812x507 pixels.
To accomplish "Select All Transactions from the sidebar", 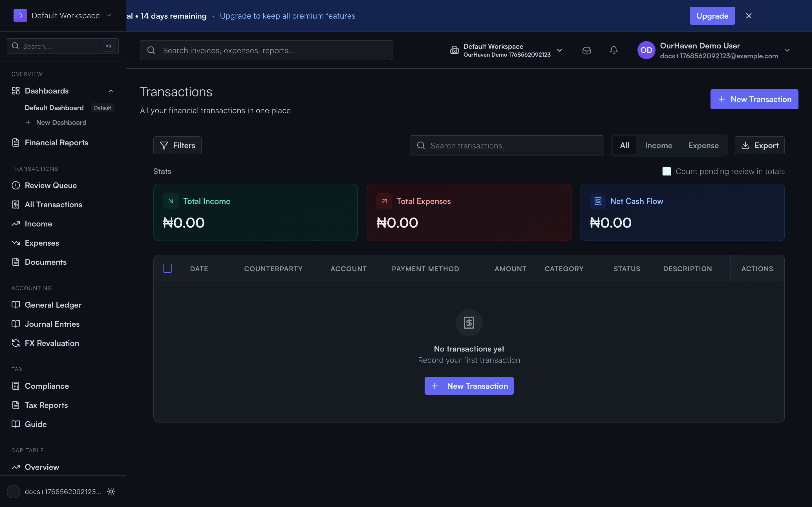I will (x=53, y=204).
